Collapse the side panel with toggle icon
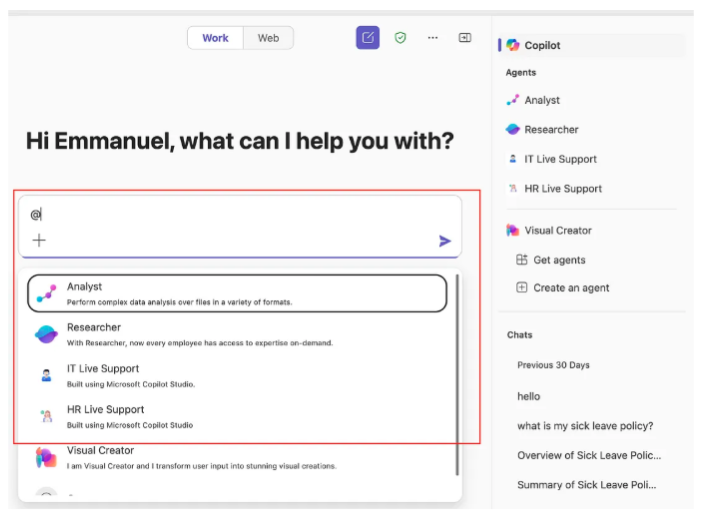This screenshot has height=518, width=706. (x=465, y=38)
